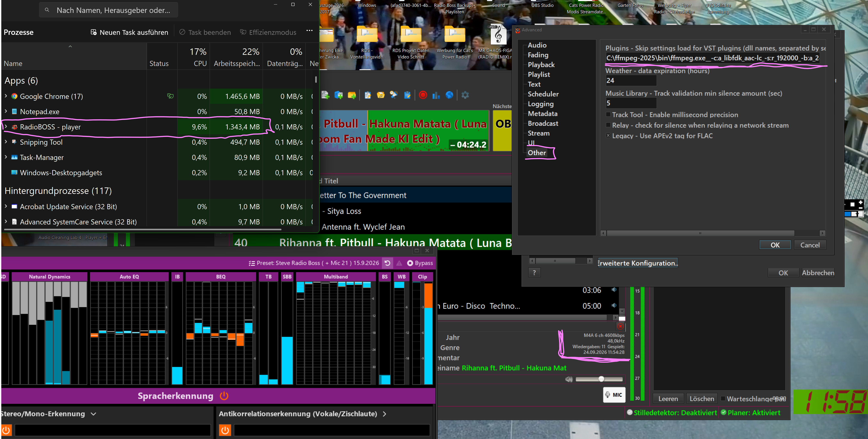Open RadioBOSS settings gear icon

(465, 95)
